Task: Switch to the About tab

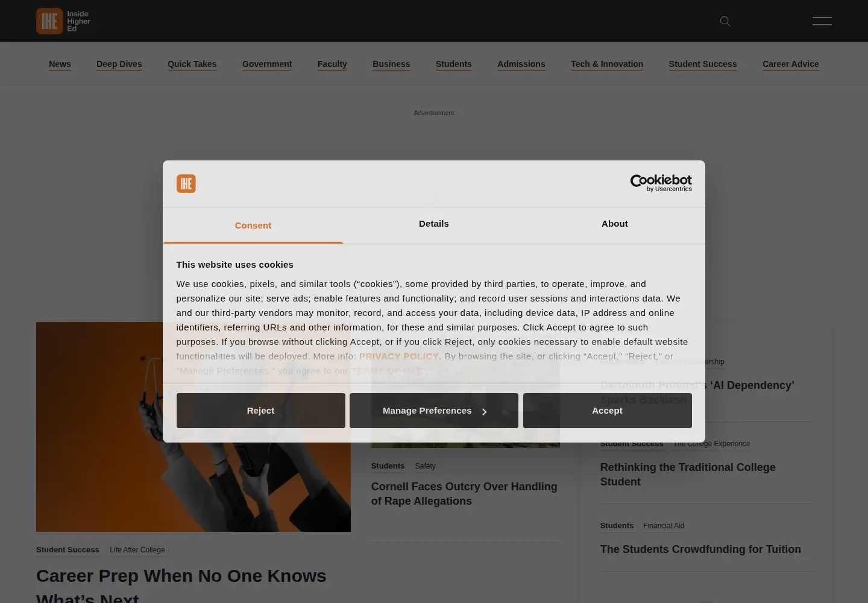Action: point(615,224)
